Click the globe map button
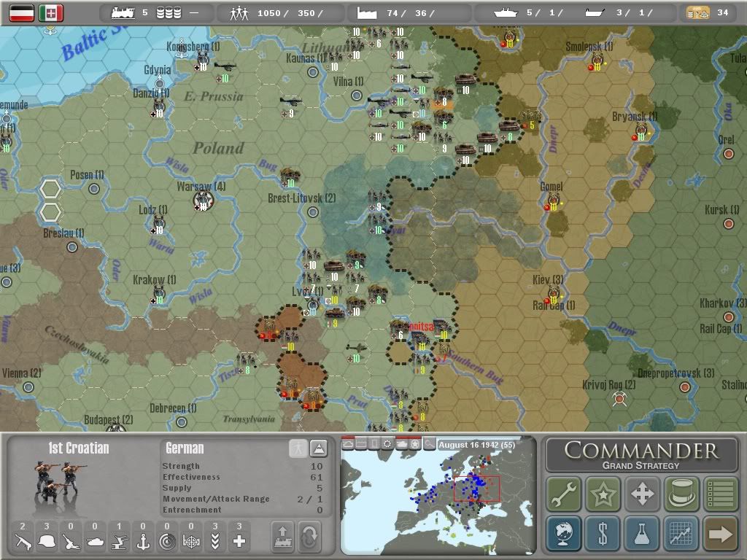This screenshot has height=560, width=747. (x=564, y=533)
